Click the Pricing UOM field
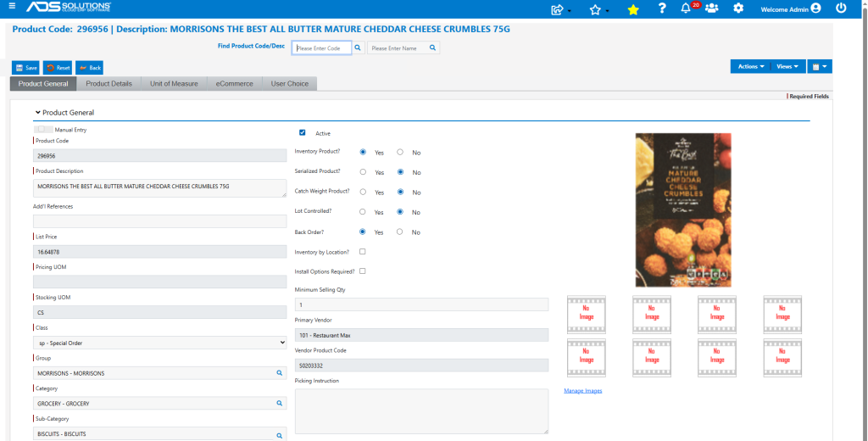The height and width of the screenshot is (441, 868). (160, 282)
